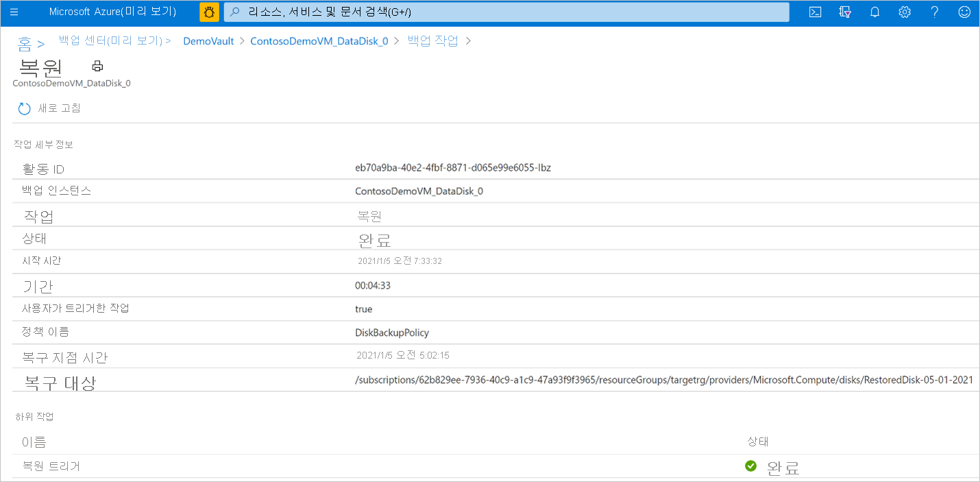Go to 홈 breadcrumb link

coord(25,45)
